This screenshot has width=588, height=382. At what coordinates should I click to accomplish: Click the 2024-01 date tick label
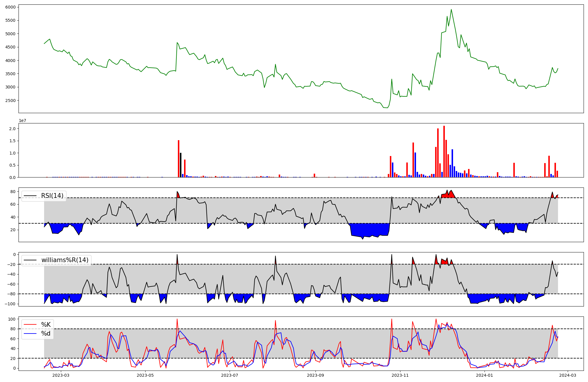484,375
